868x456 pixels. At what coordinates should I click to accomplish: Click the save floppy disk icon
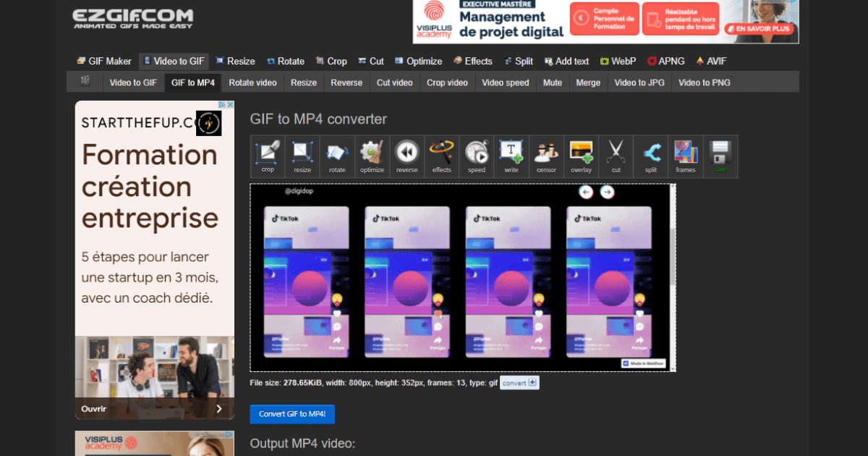pos(720,156)
